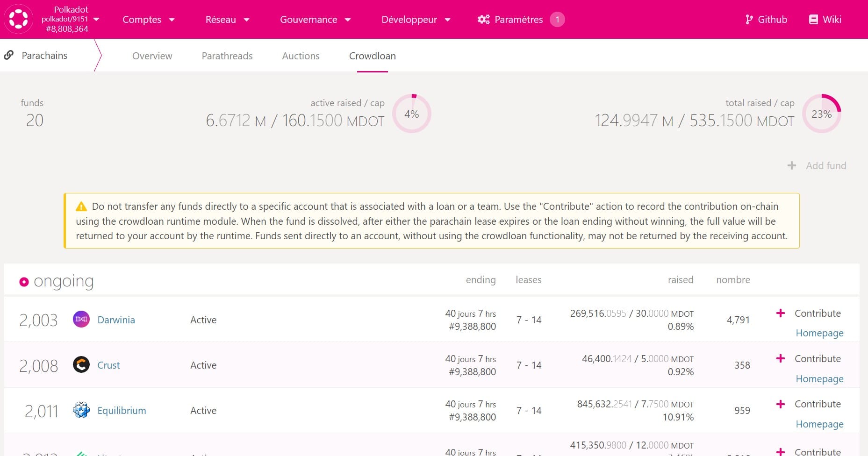Open the Crust Homepage link

coord(819,378)
